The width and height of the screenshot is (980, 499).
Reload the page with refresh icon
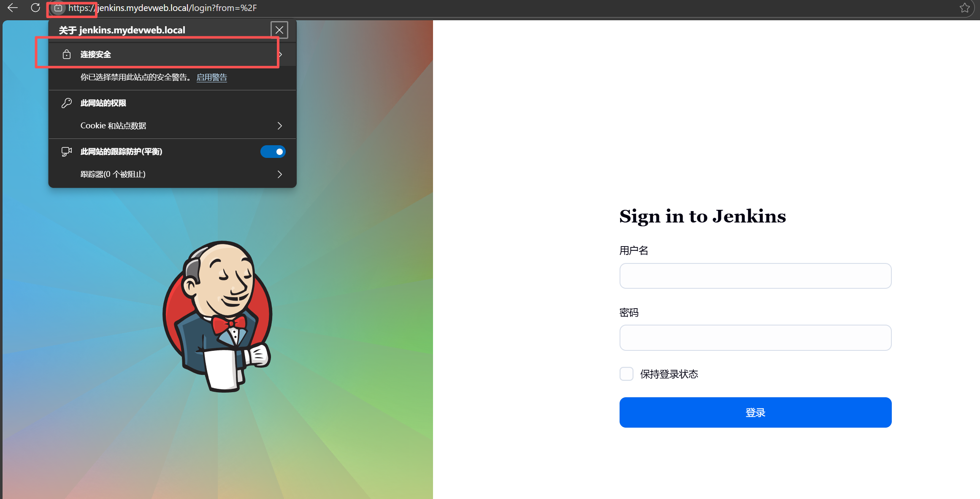point(35,8)
